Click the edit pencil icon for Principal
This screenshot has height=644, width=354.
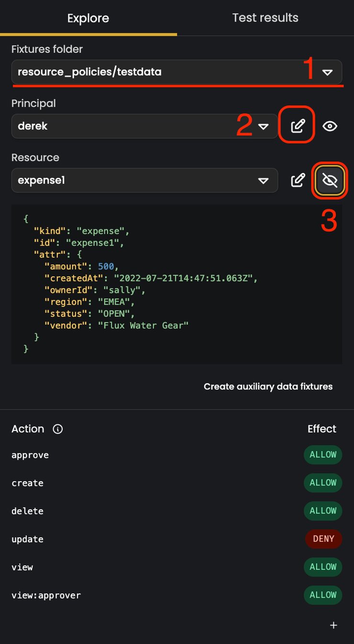click(298, 126)
